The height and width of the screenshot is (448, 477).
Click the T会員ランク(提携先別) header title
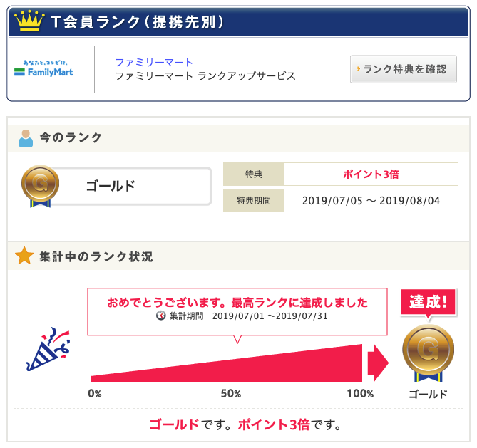coord(138,22)
